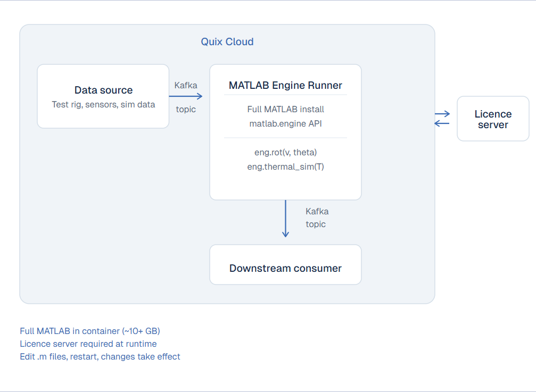Click 'eng.thermal_sim(T)' code line
Image resolution: width=536 pixels, height=392 pixels.
point(285,166)
